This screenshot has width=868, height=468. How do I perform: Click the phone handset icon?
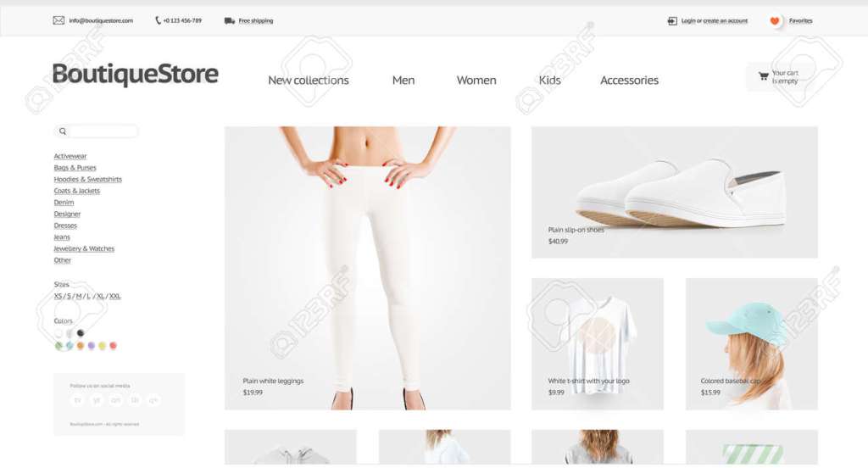(158, 20)
